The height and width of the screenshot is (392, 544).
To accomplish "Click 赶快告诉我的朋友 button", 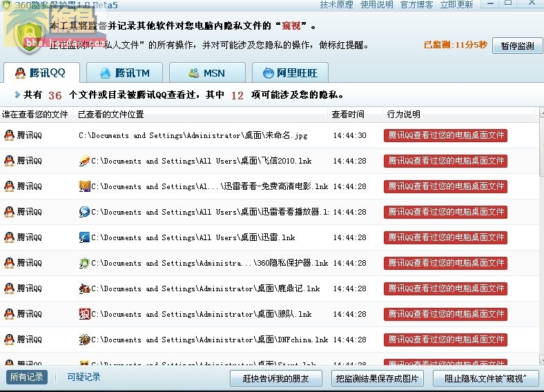I will tap(276, 378).
